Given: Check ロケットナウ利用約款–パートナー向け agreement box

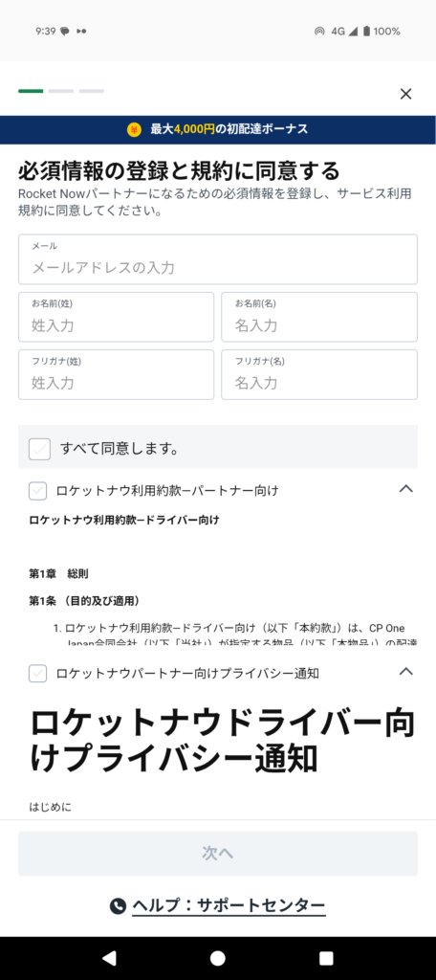Looking at the screenshot, I should [x=37, y=491].
